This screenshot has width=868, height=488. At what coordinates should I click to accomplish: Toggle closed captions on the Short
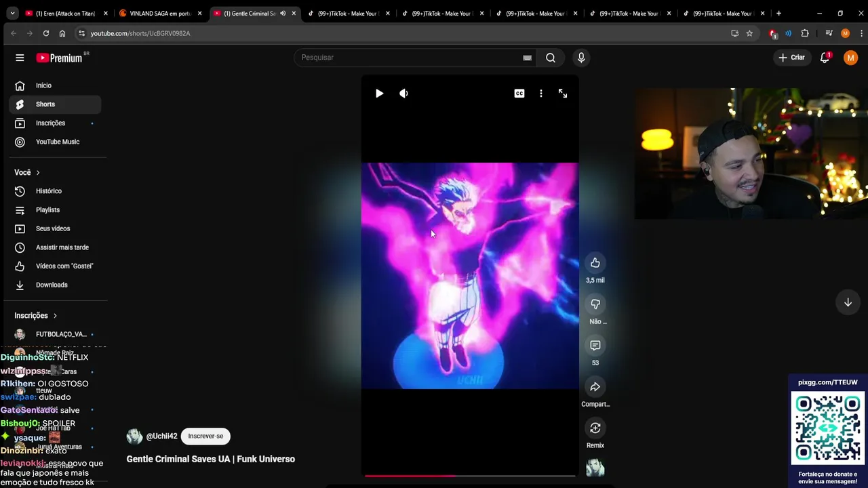[519, 94]
